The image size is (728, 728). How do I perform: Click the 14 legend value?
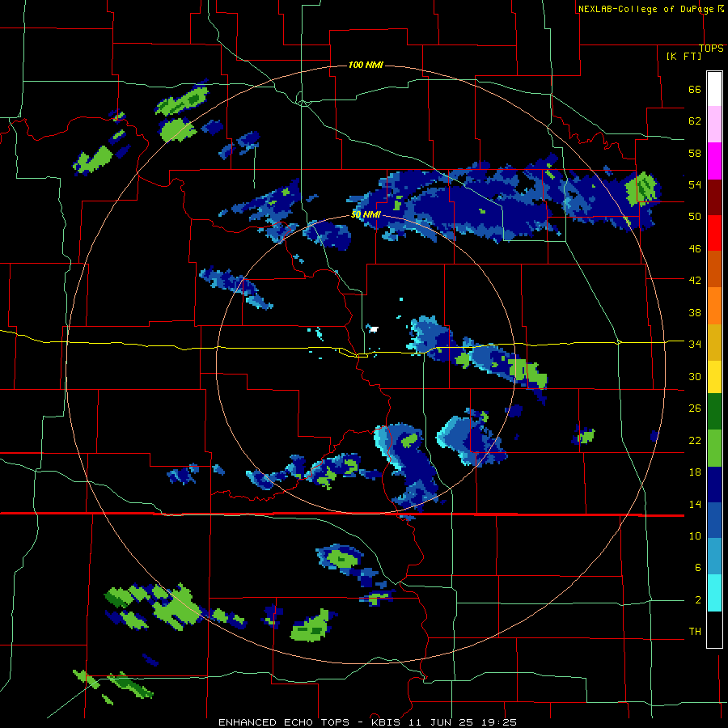(695, 504)
